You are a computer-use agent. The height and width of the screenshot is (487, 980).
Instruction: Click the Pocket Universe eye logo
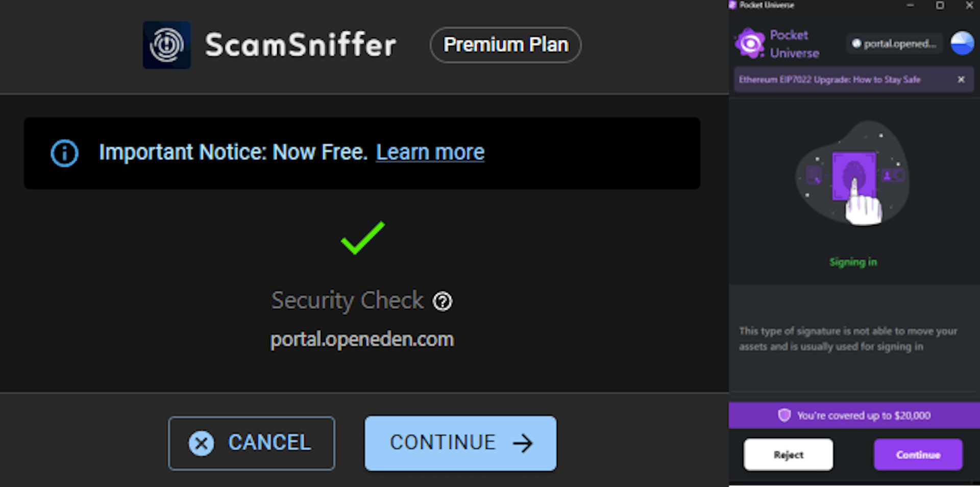coord(750,44)
